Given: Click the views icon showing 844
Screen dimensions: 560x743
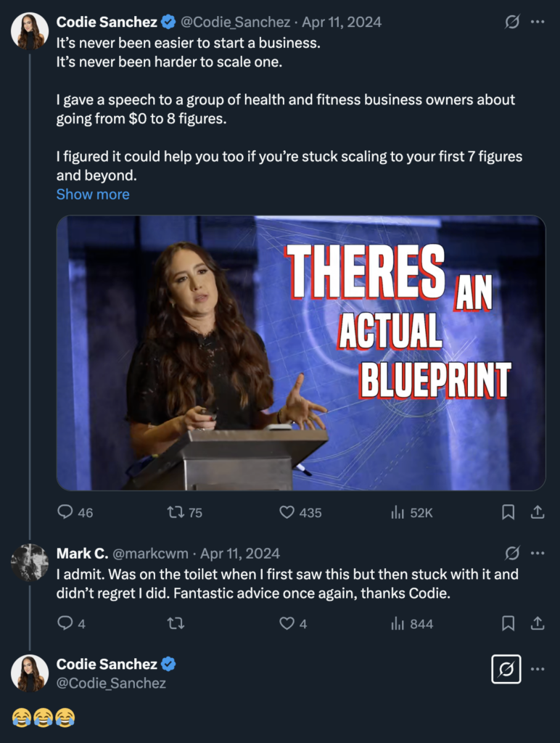Looking at the screenshot, I should [x=398, y=623].
